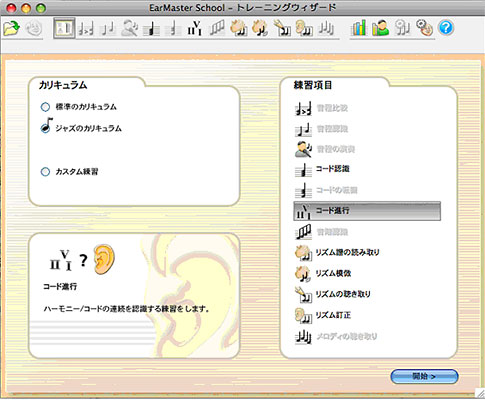Open help with the blue question mark icon
Viewport: 485px width, 402px height.
[446, 28]
